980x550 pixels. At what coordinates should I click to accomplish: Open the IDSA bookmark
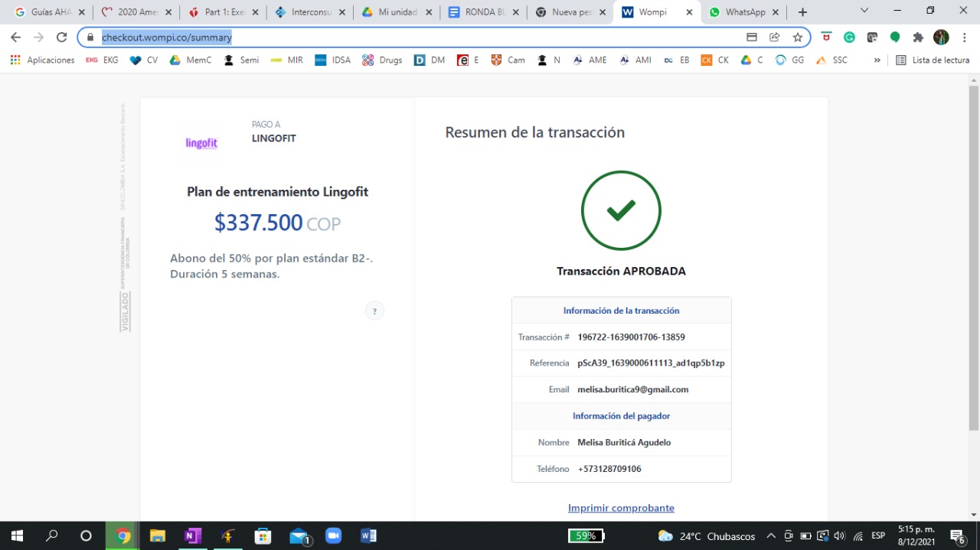333,60
